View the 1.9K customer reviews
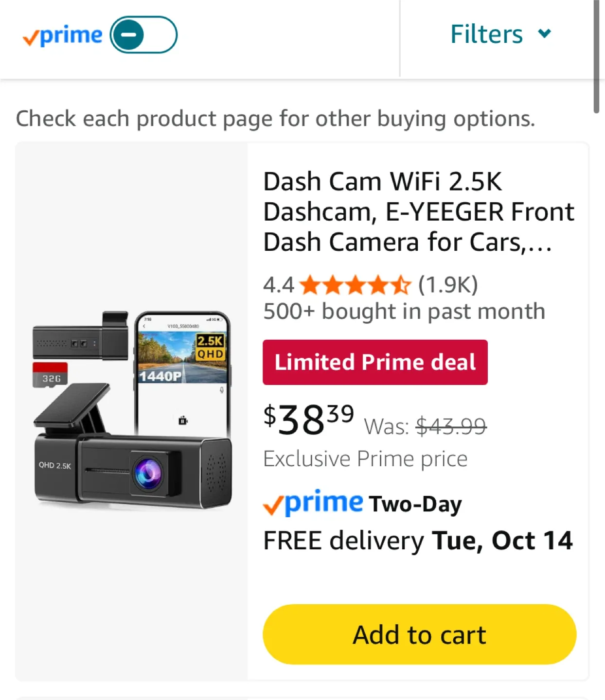Image resolution: width=605 pixels, height=700 pixels. pos(448,285)
